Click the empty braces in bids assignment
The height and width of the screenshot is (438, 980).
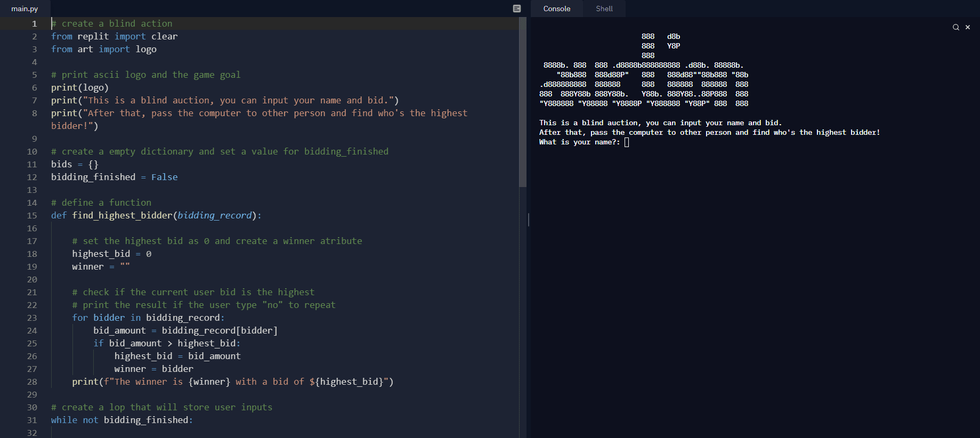93,165
